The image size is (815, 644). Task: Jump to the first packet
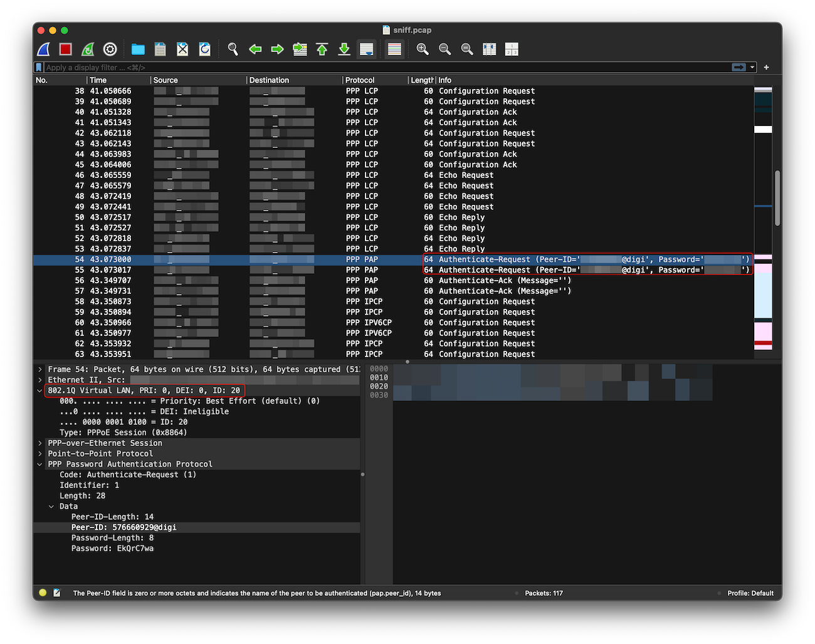[322, 49]
